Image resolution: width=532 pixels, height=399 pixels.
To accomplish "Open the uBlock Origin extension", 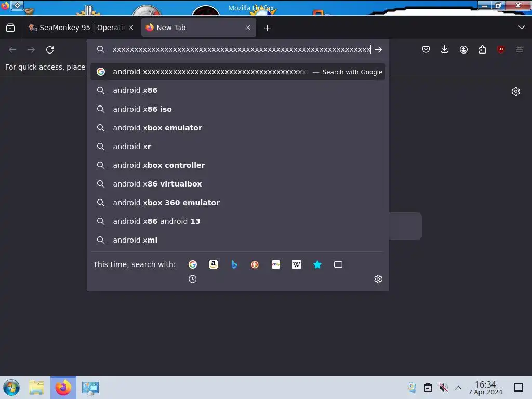I will click(x=501, y=49).
